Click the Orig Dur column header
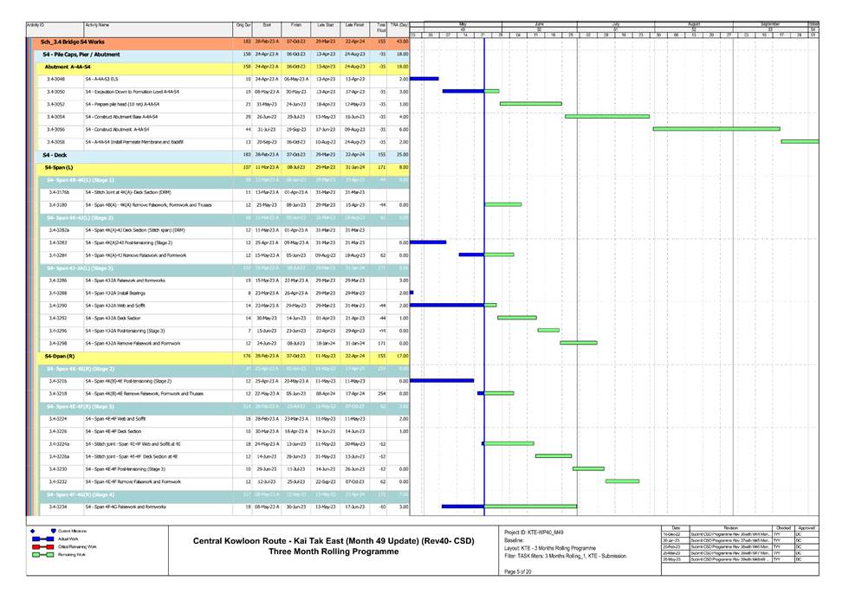Viewport: 868px width, 613px height. click(x=243, y=27)
